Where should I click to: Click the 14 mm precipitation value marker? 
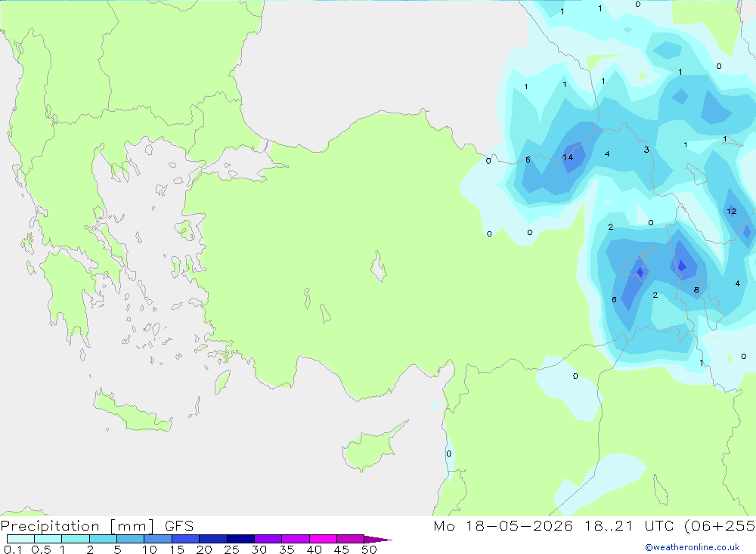[568, 157]
